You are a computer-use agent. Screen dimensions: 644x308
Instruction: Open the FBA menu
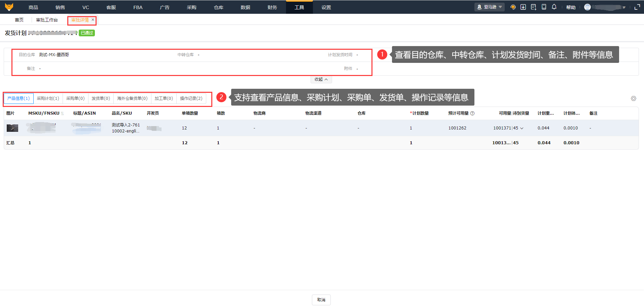point(138,7)
